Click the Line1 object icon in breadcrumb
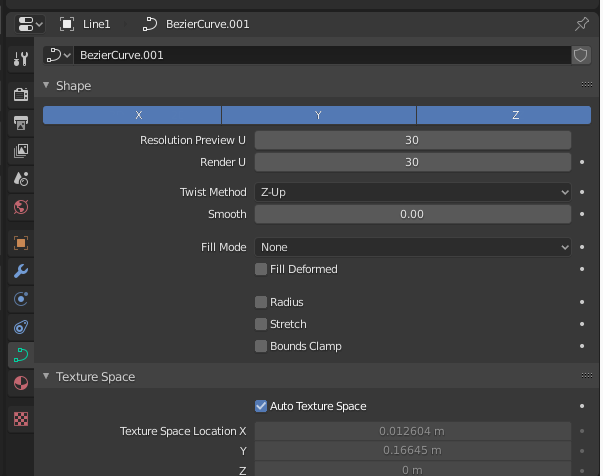This screenshot has width=603, height=476. [x=67, y=24]
